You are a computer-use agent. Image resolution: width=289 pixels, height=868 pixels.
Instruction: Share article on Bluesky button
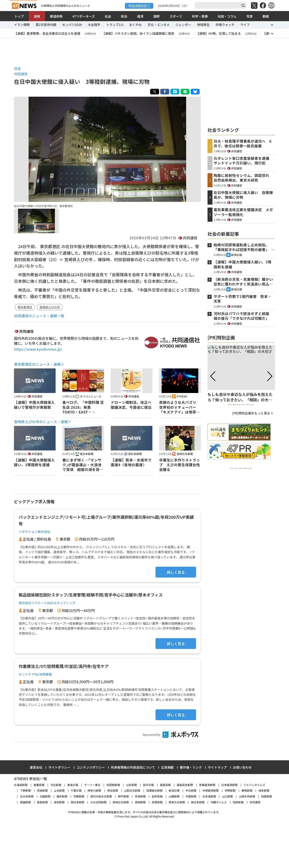click(195, 92)
